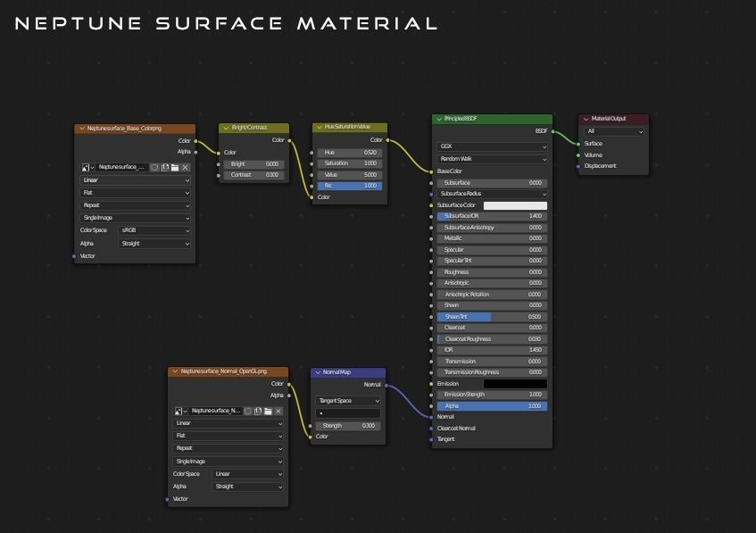Viewport: 756px width, 533px height.
Task: Click Normal output socket of Normal Map node
Action: pos(386,385)
